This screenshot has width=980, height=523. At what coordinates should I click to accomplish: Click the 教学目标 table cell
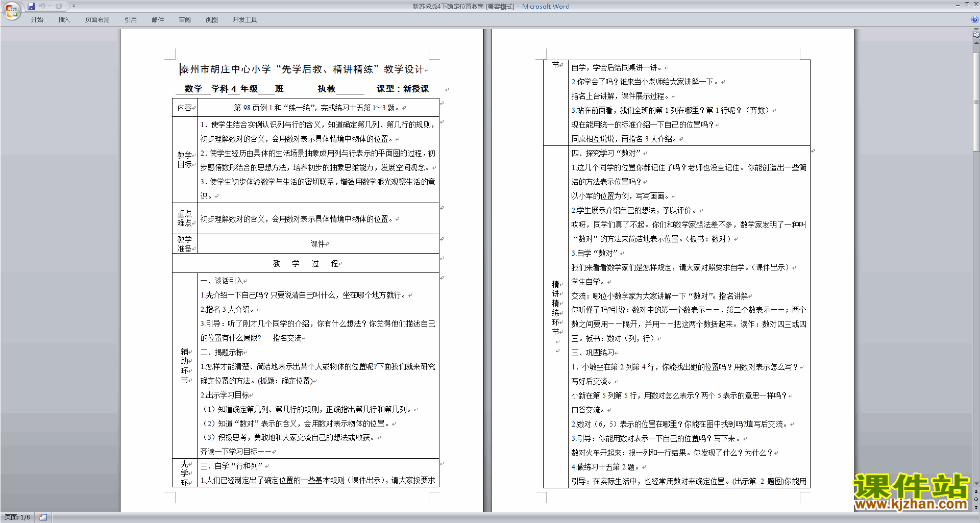click(x=185, y=160)
